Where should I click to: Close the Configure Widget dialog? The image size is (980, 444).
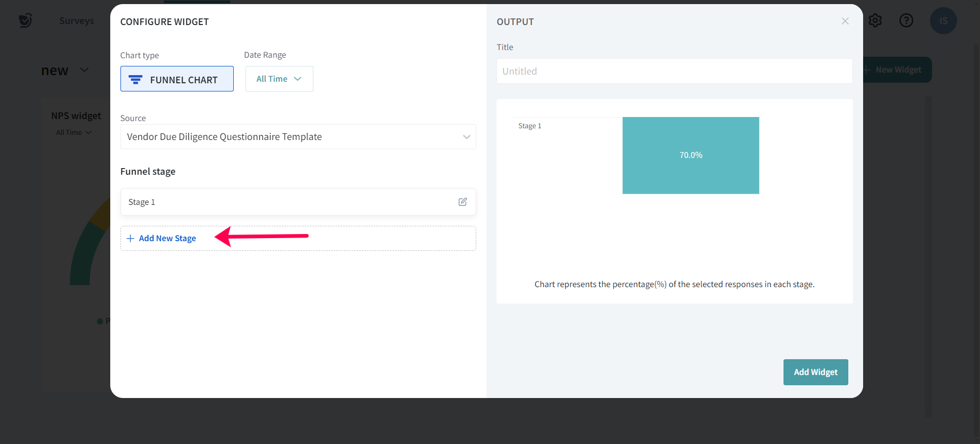tap(845, 21)
